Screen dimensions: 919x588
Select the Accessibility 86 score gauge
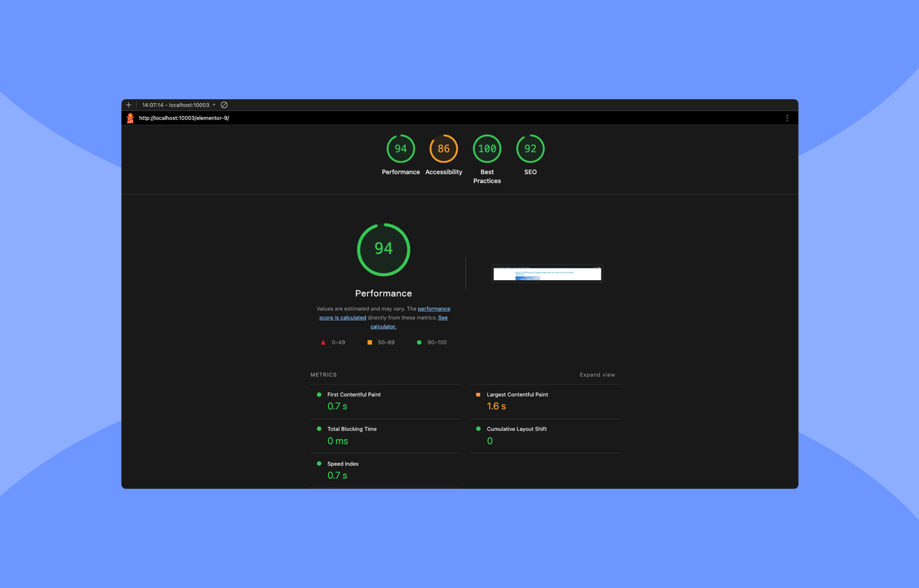click(443, 148)
